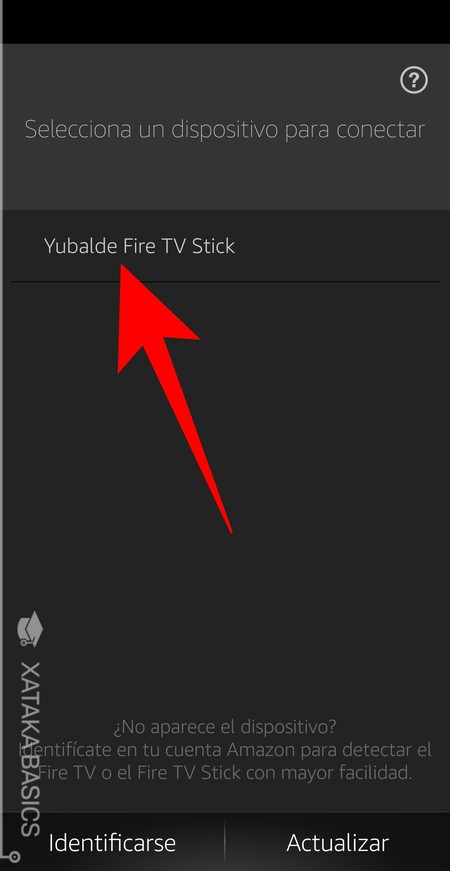Click the black status bar at the top
The width and height of the screenshot is (450, 871).
pyautogui.click(x=226, y=22)
